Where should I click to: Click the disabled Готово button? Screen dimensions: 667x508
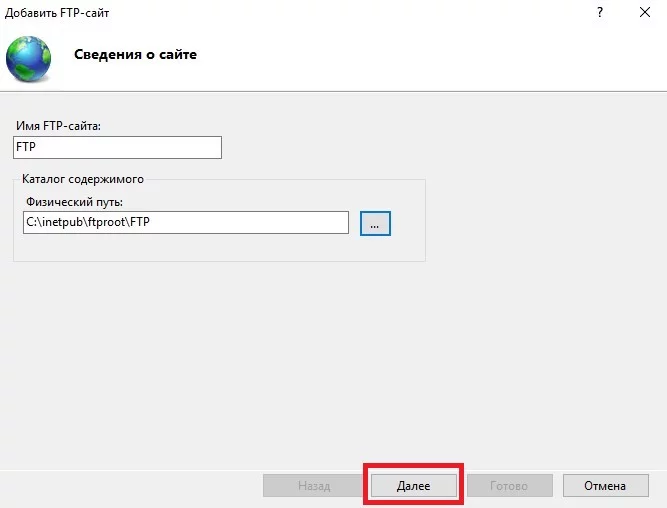[x=510, y=485]
